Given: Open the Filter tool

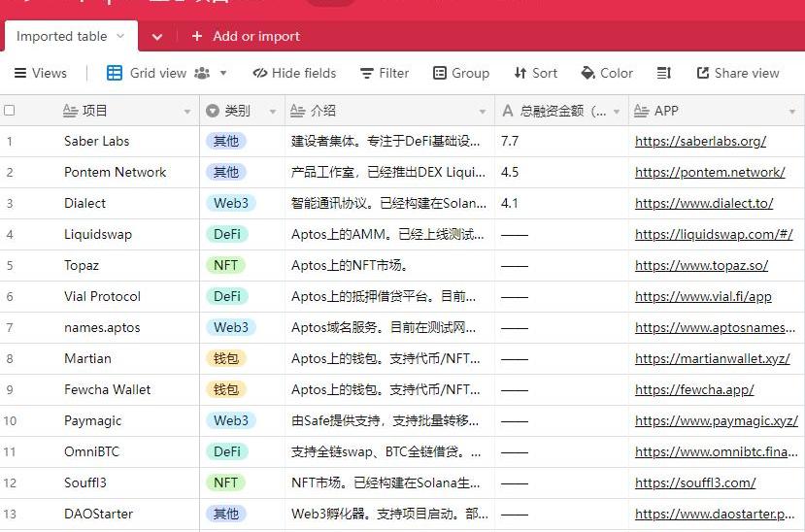Looking at the screenshot, I should pyautogui.click(x=366, y=73).
